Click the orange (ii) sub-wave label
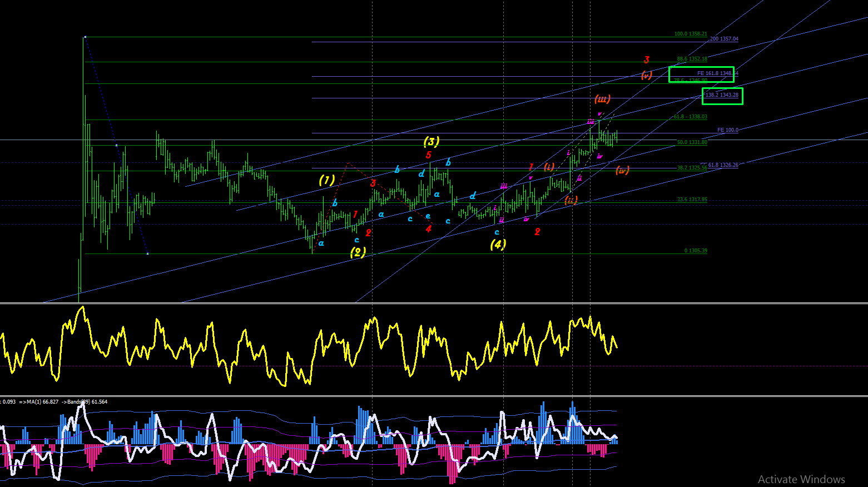 [571, 200]
